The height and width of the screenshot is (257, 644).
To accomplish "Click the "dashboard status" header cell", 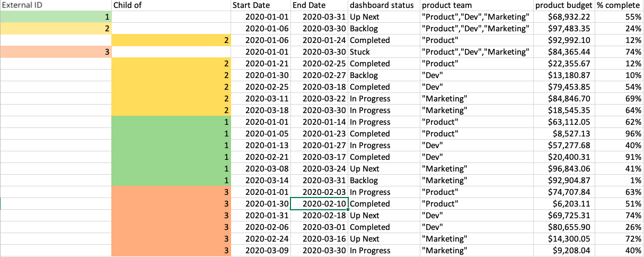I will point(384,5).
